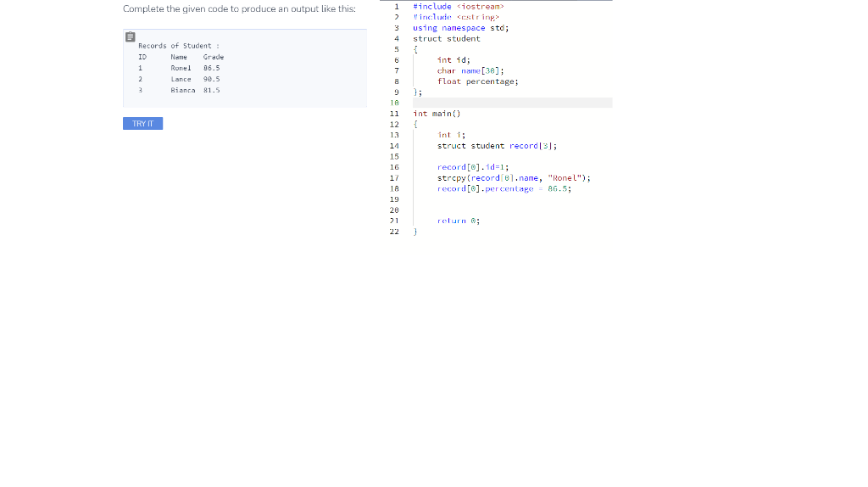Click the 'struct student record[3];' line
This screenshot has height=487, width=868.
pyautogui.click(x=497, y=146)
